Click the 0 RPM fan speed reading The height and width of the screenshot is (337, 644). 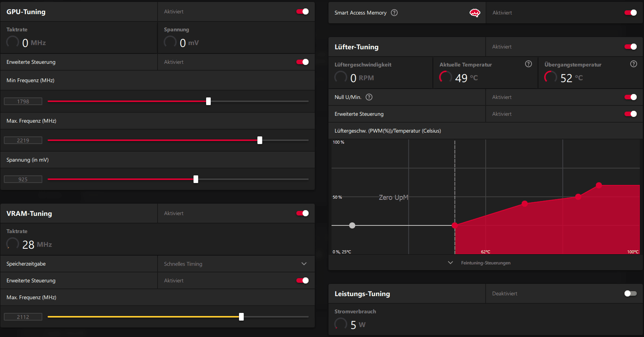click(362, 78)
